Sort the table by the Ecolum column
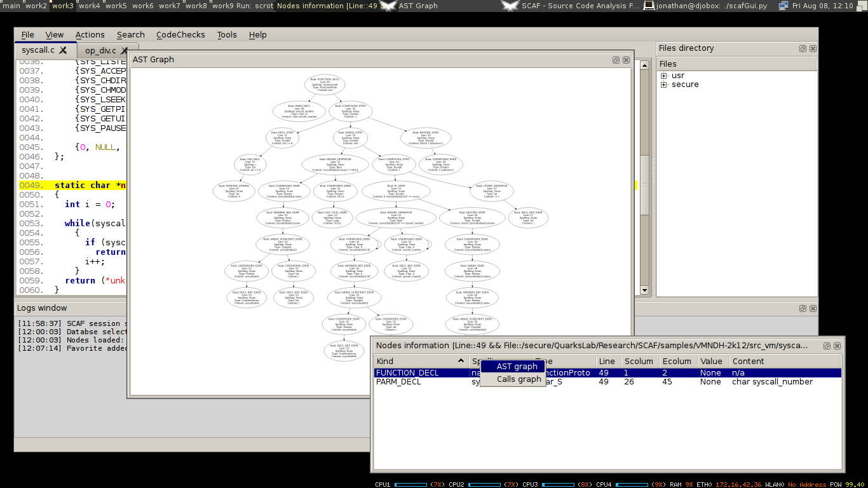This screenshot has height=488, width=868. [678, 361]
